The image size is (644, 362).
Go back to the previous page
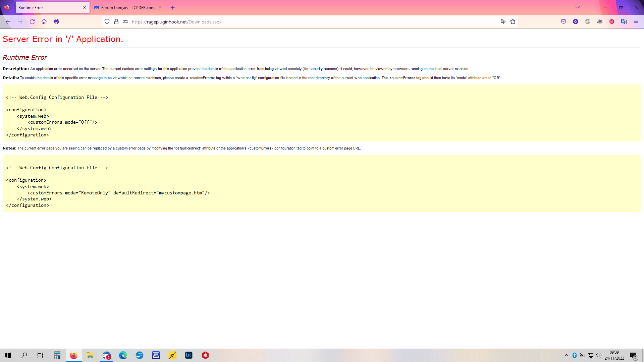click(x=8, y=22)
